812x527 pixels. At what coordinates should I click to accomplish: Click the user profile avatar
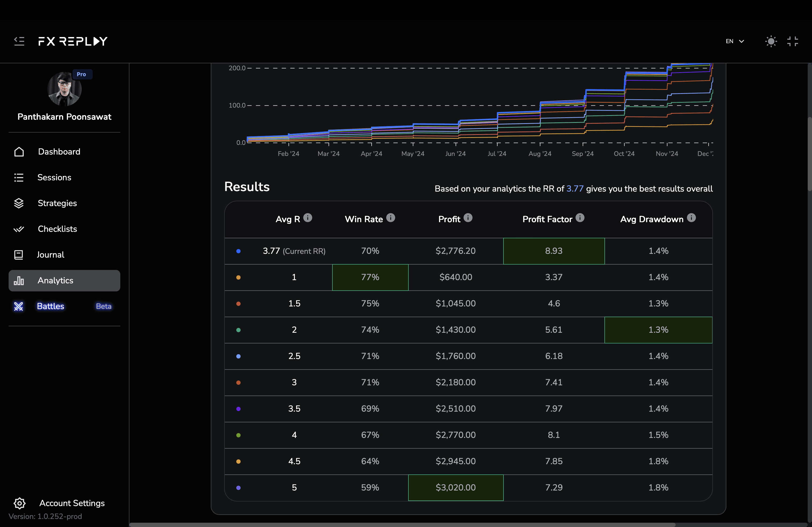pos(64,89)
